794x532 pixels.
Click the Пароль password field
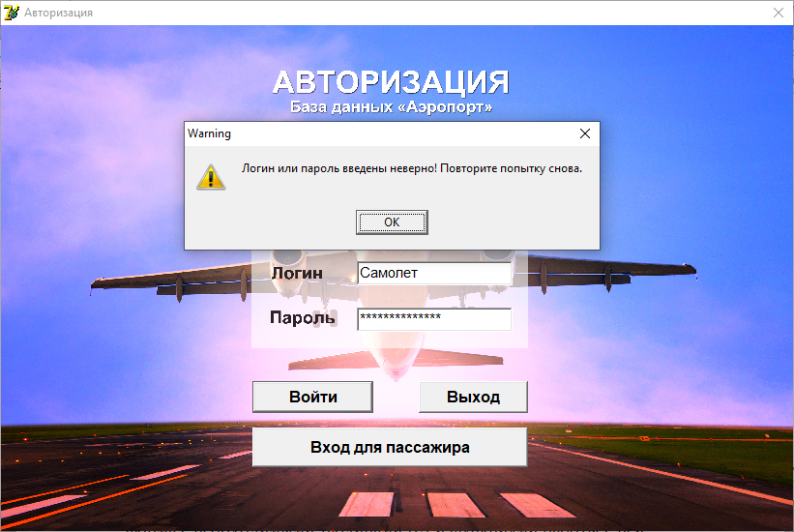(x=434, y=318)
